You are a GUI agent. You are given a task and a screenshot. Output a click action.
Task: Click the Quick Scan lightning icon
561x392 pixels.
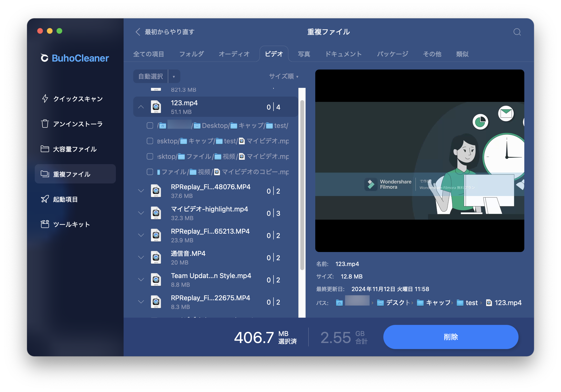tap(45, 98)
